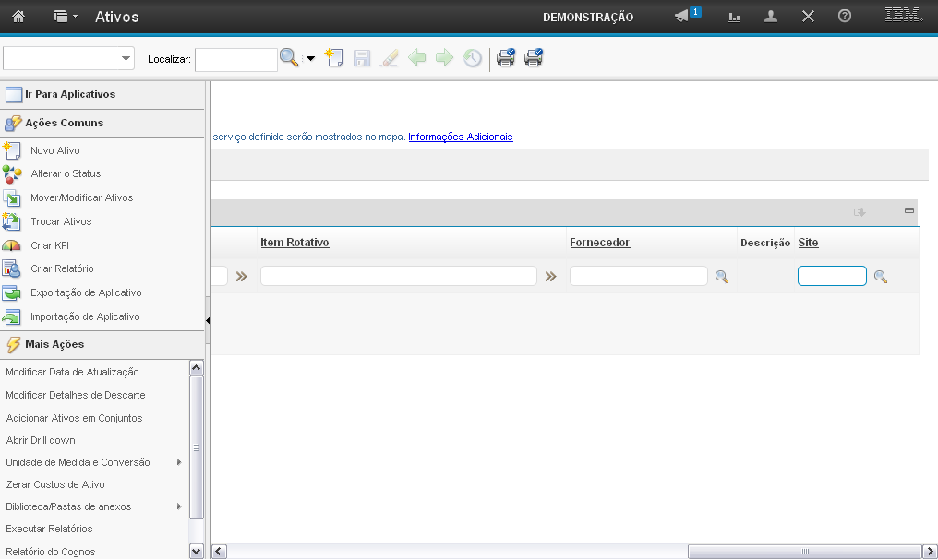Click the Localizar magnifying glass search icon
Viewport: 938px width, 560px height.
(x=289, y=58)
